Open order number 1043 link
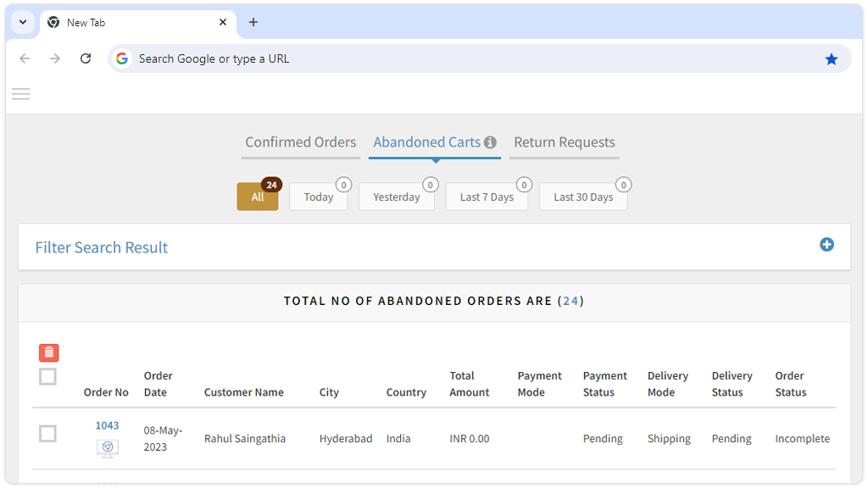 107,425
